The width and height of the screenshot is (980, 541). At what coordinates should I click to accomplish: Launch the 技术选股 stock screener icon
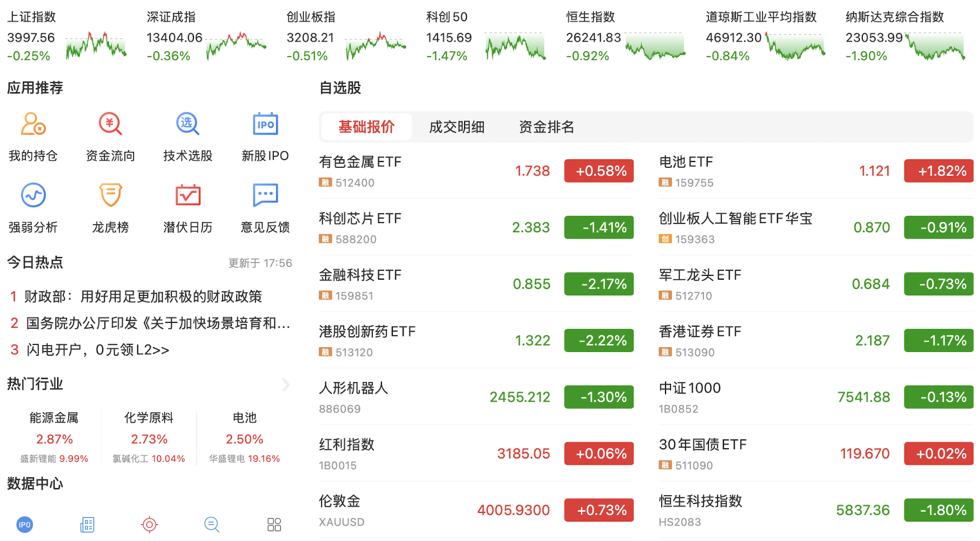[187, 124]
